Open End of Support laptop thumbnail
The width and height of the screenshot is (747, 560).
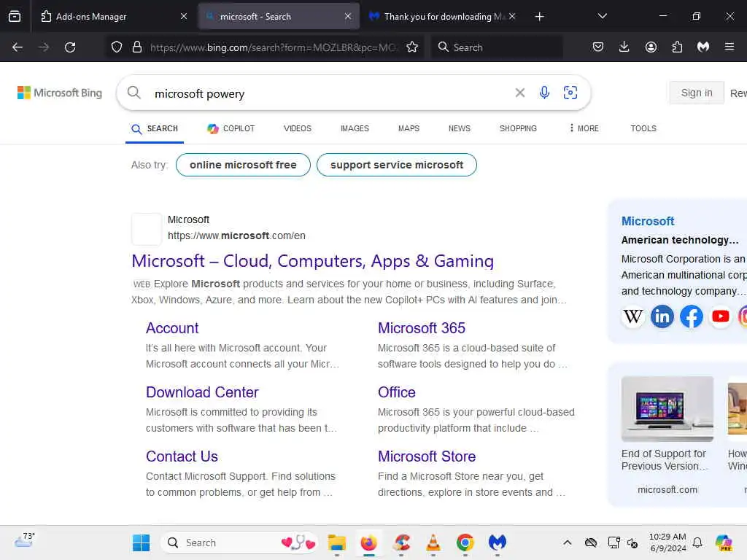(x=667, y=409)
